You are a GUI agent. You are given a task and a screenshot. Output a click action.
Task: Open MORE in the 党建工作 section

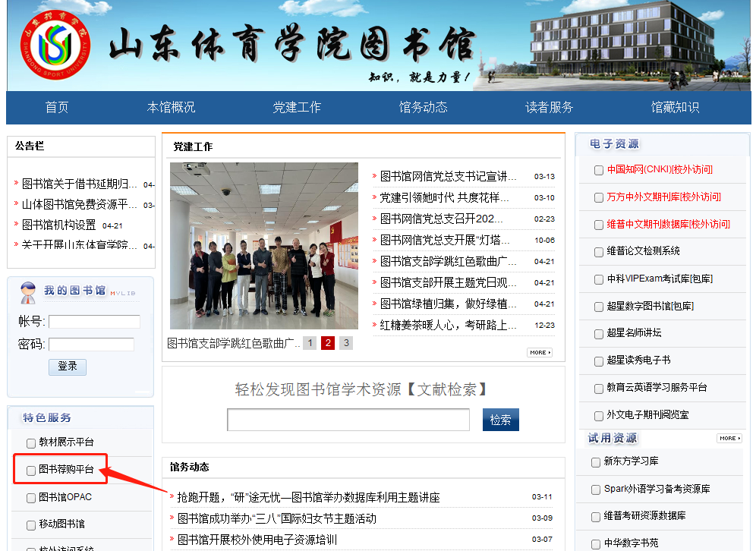click(539, 353)
